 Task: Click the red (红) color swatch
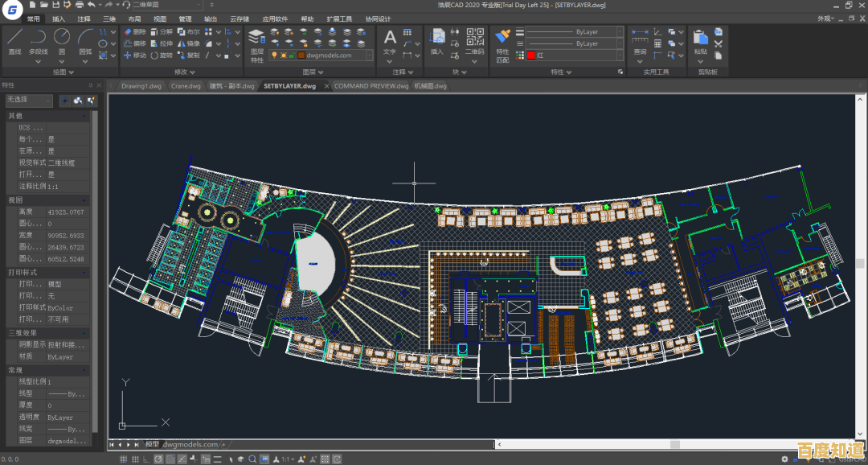(x=530, y=55)
